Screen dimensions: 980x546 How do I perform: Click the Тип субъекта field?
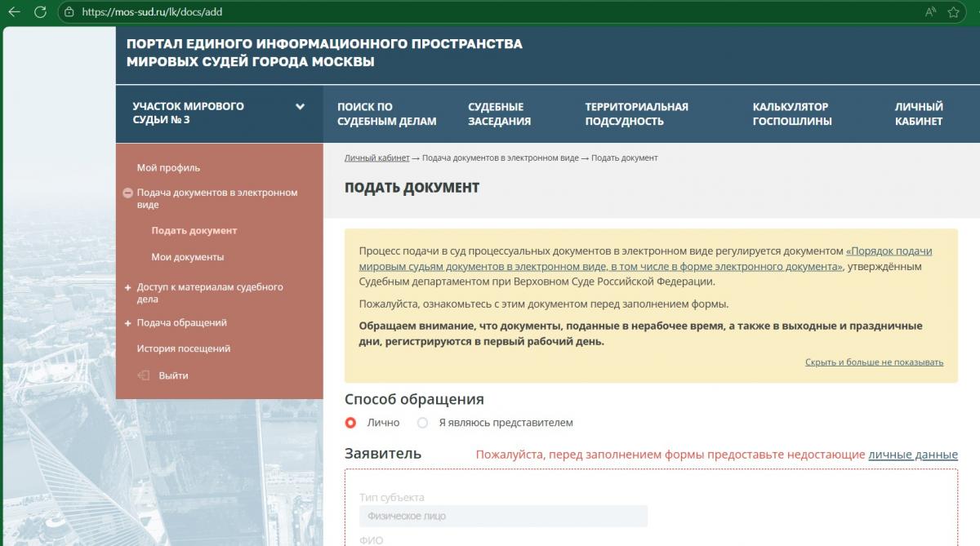(x=503, y=516)
